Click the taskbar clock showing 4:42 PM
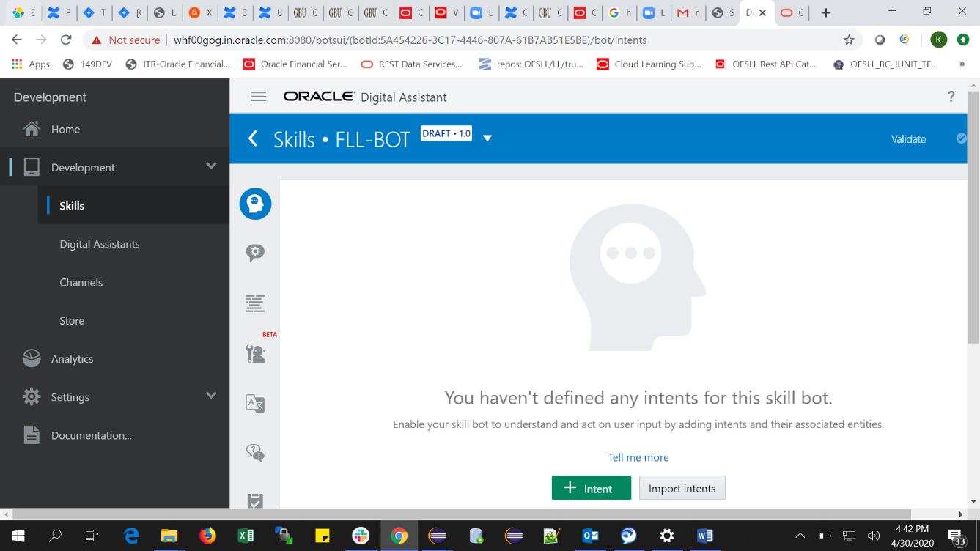This screenshot has height=551, width=980. (x=912, y=536)
